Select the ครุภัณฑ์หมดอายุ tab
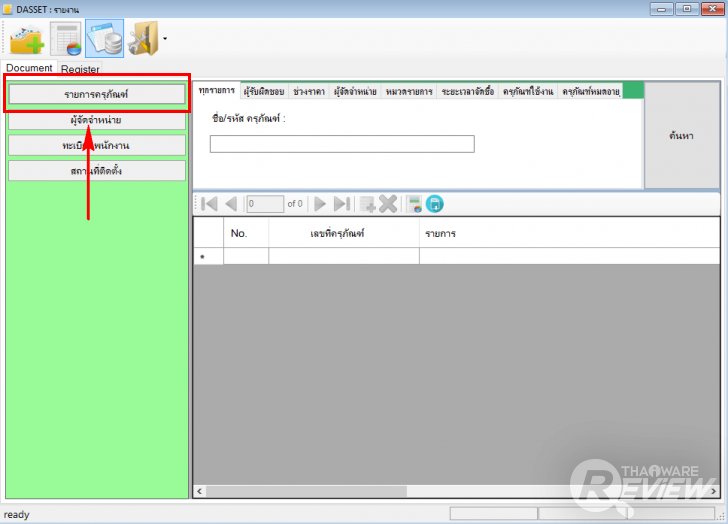Viewport: 728px width, 524px height. pos(591,91)
